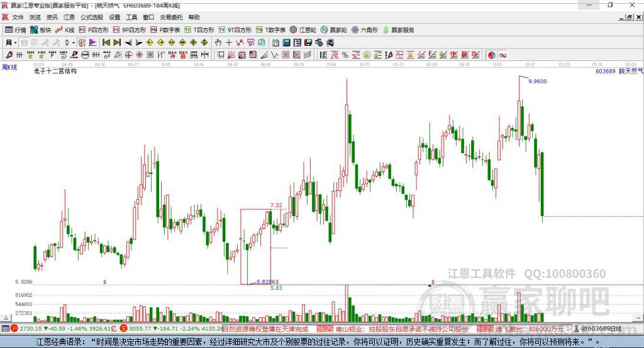Click stock code 603689 label
The height and width of the screenshot is (348, 644).
coord(606,71)
